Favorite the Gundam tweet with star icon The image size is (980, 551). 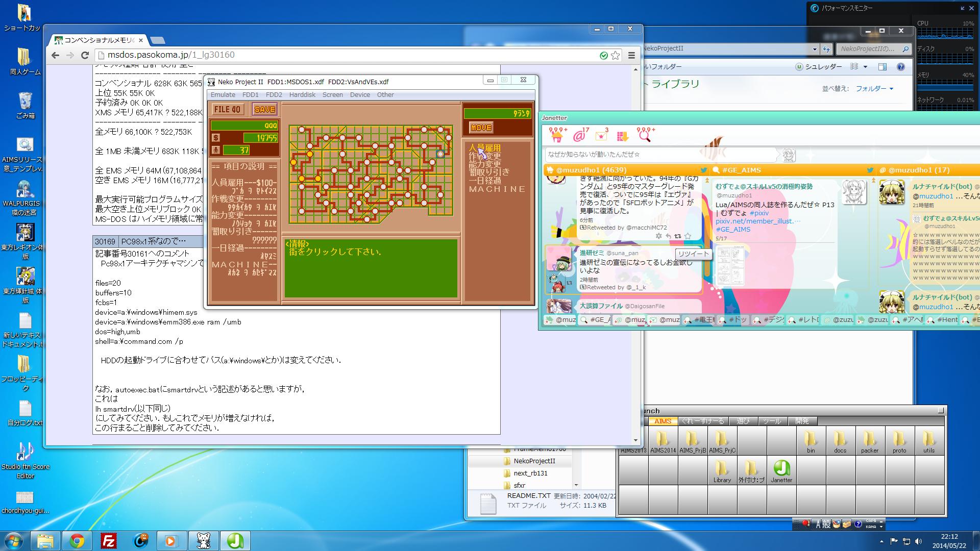pos(688,236)
